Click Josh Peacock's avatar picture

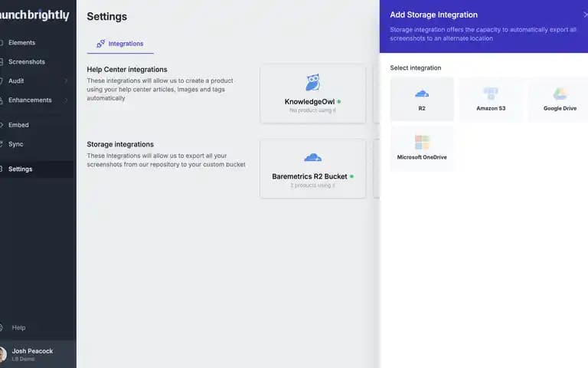point(2,354)
